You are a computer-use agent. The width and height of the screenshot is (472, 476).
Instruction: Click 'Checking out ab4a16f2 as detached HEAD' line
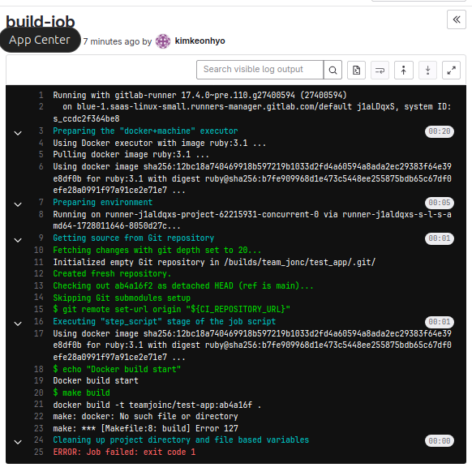[x=183, y=286]
